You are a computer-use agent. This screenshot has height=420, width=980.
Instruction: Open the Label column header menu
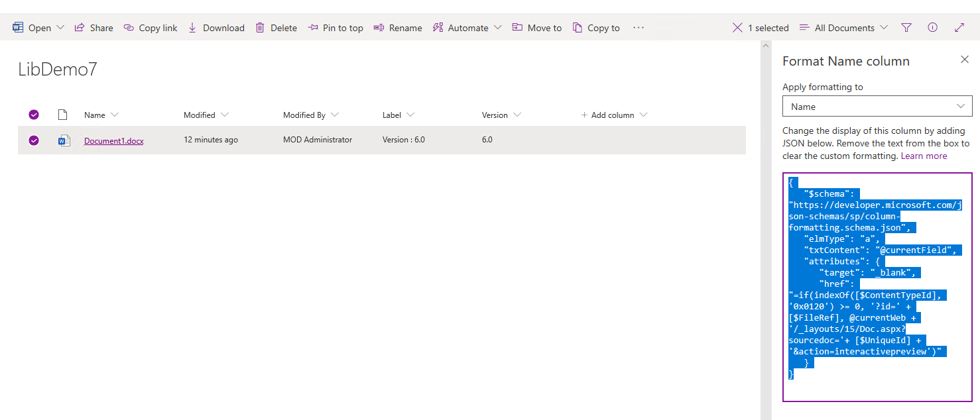[x=398, y=115]
